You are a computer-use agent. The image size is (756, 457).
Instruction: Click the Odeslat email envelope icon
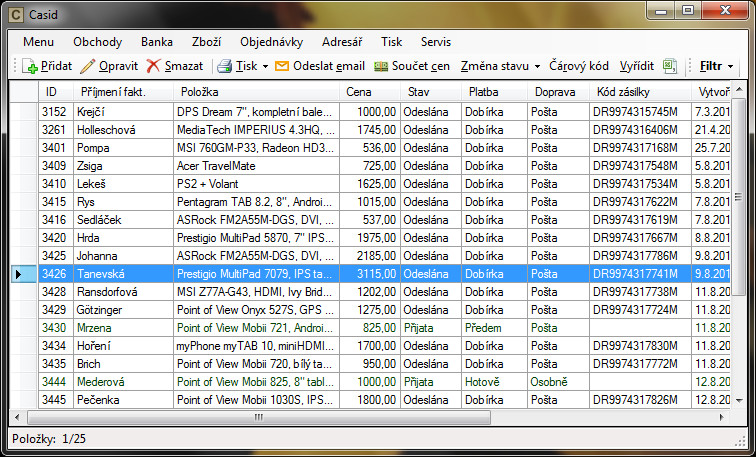(282, 66)
